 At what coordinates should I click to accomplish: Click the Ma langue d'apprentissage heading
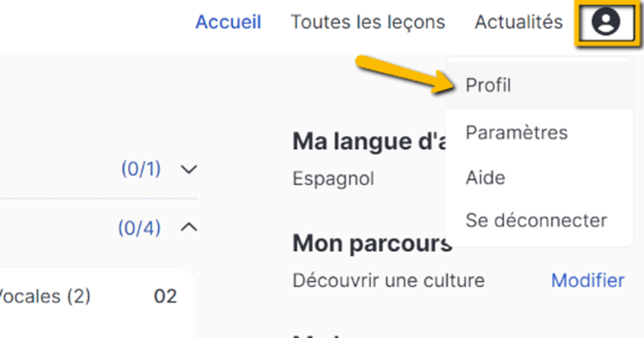[370, 141]
